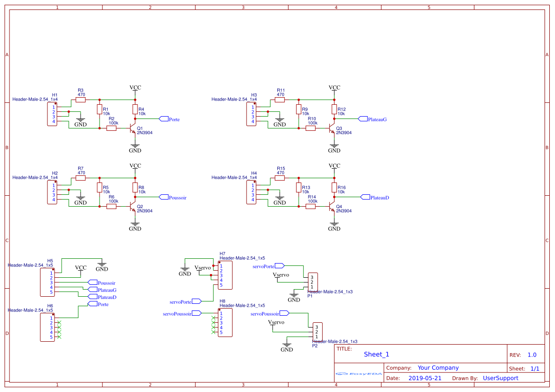This screenshot has width=555, height=392.
Task: Click resistor R2 100k symbol
Action: [111, 128]
